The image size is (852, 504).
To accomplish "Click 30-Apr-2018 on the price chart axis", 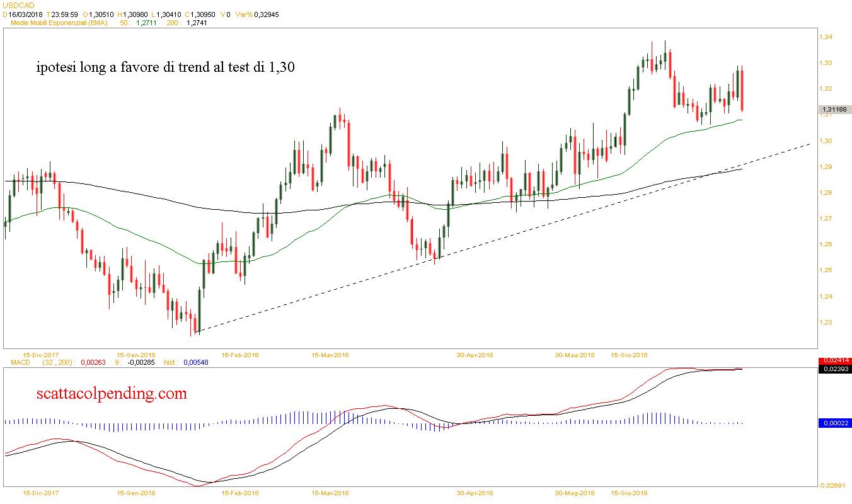I will tap(475, 355).
